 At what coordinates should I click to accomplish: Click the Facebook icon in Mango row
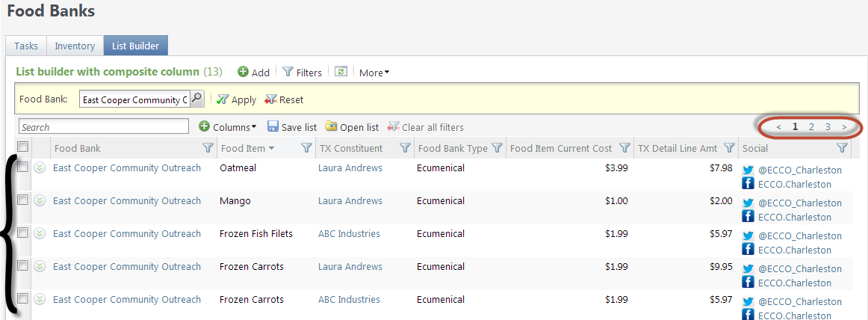[x=748, y=217]
